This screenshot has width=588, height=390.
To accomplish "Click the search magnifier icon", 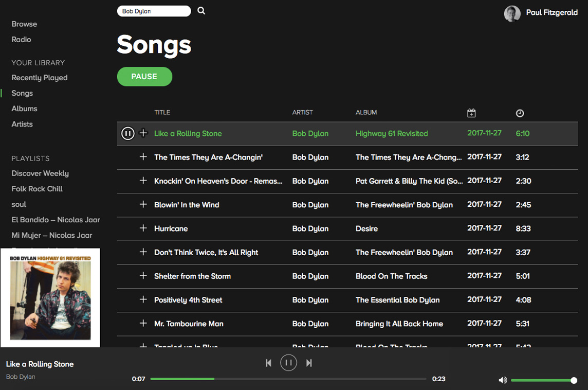I will coord(201,11).
